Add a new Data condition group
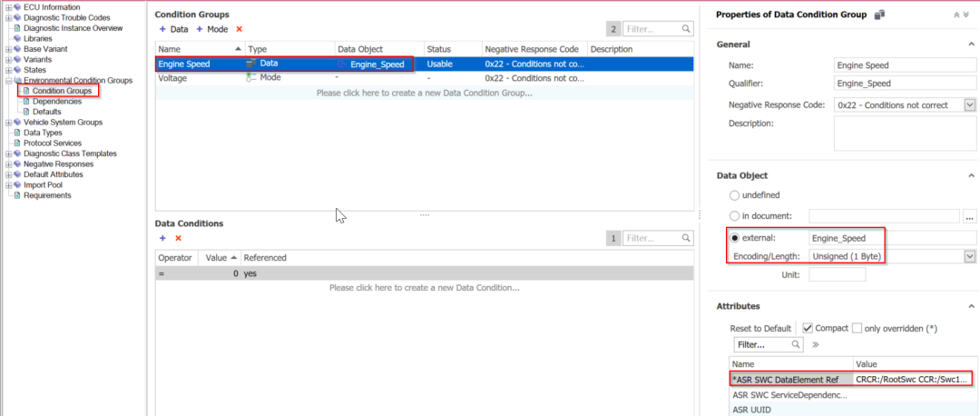Viewport: 980px width, 416px height. 173,29
